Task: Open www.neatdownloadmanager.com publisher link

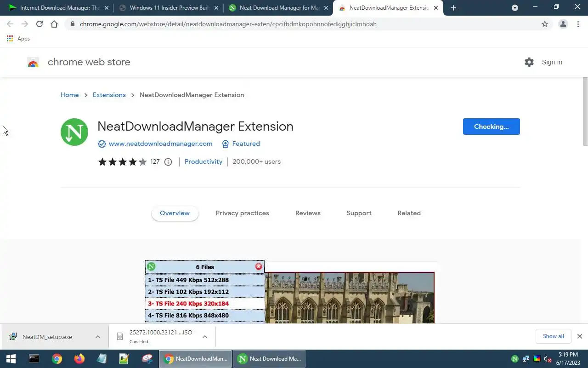Action: [160, 144]
